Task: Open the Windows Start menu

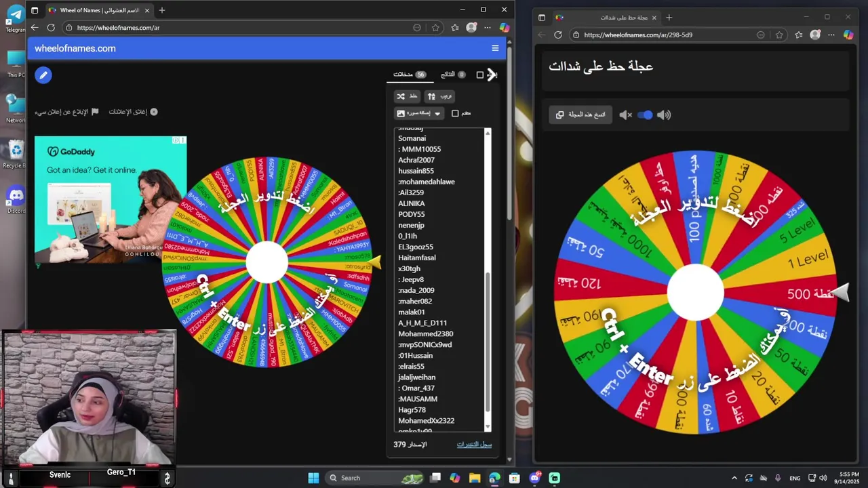Action: 313,478
